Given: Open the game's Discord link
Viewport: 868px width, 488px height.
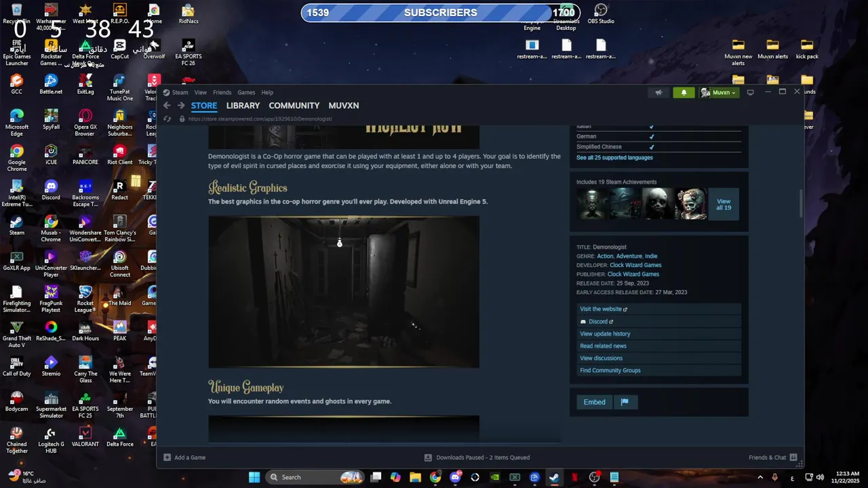Looking at the screenshot, I should click(x=597, y=321).
